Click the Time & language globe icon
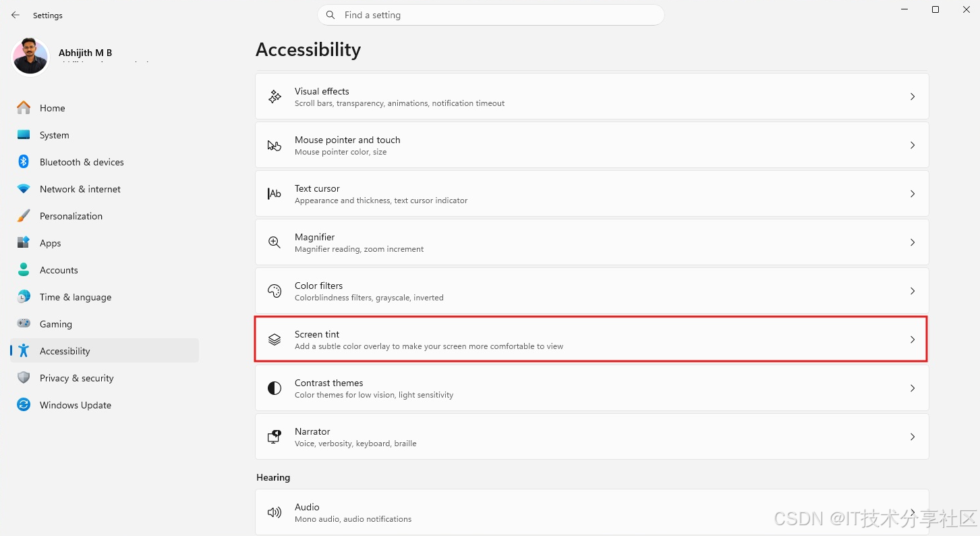Image resolution: width=980 pixels, height=536 pixels. point(24,296)
